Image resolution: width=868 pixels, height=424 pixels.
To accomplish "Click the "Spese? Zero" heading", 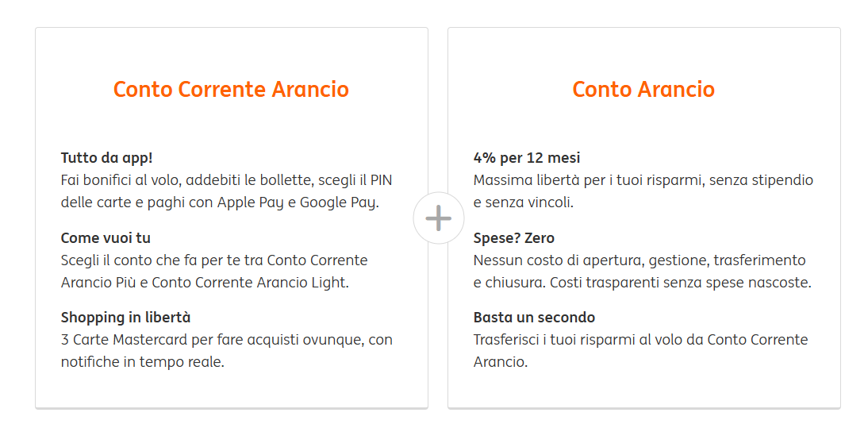I will click(x=513, y=237).
